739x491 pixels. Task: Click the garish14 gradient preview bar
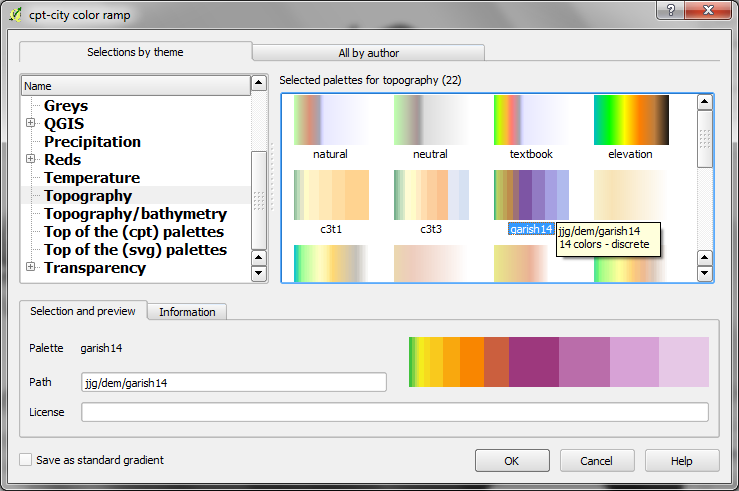pyautogui.click(x=558, y=362)
